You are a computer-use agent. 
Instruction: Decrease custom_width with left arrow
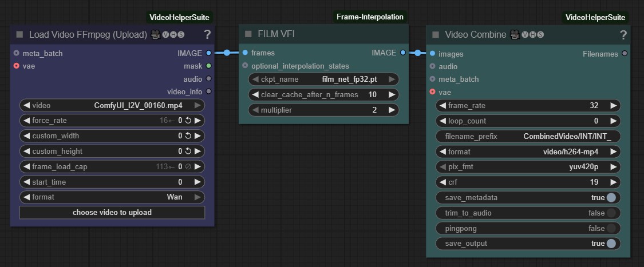[27, 136]
